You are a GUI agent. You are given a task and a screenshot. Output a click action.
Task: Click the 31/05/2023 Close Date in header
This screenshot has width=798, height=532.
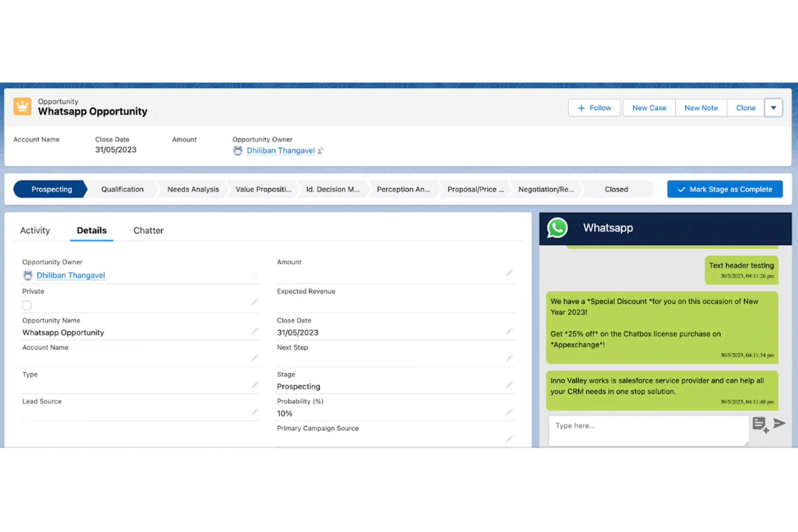[116, 150]
